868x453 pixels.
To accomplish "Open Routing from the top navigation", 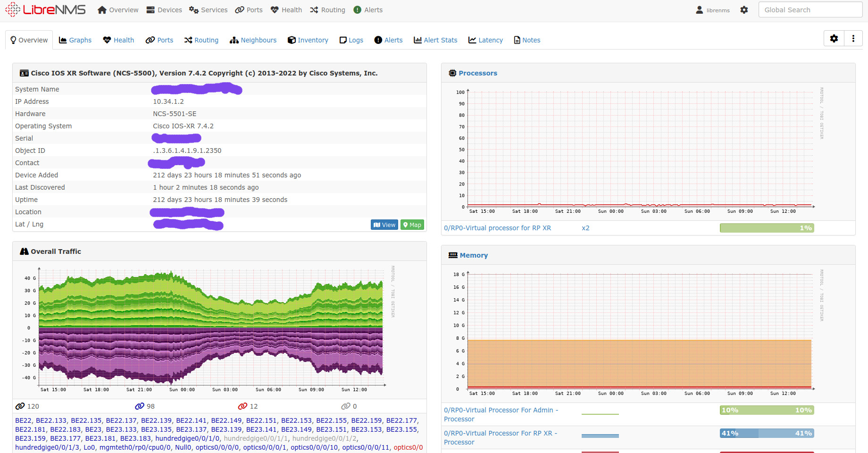I will click(x=327, y=9).
